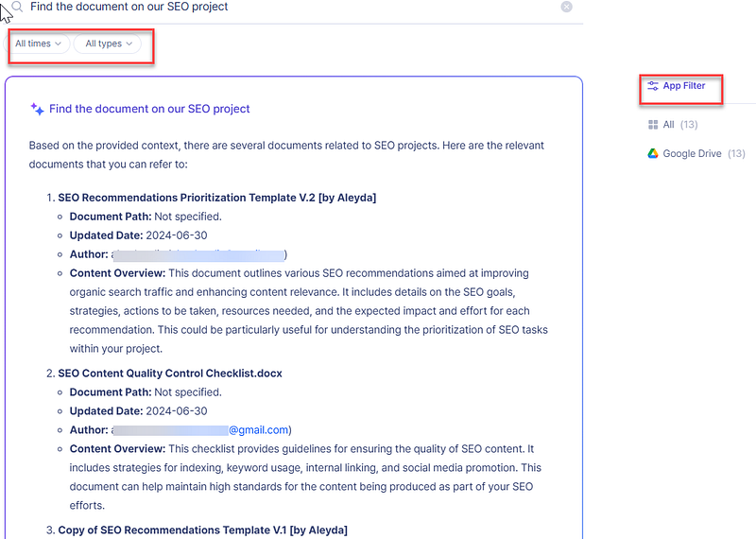The image size is (756, 539).
Task: Select All (13) app filter
Action: tap(673, 125)
